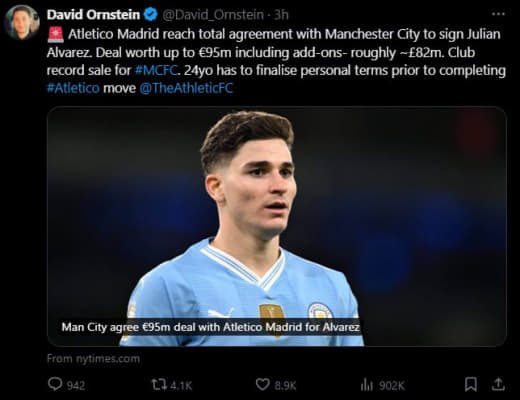Open the @David_Ornstein handle
The image size is (520, 400).
(213, 15)
